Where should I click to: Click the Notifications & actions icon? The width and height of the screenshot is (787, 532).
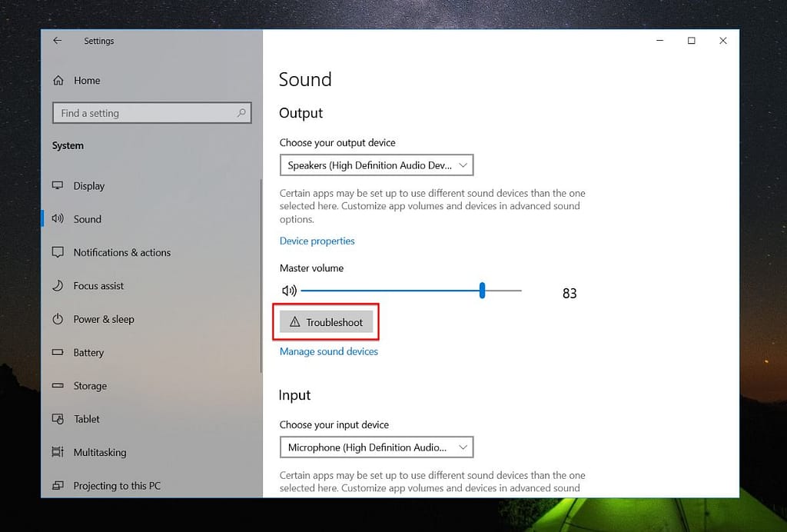58,252
